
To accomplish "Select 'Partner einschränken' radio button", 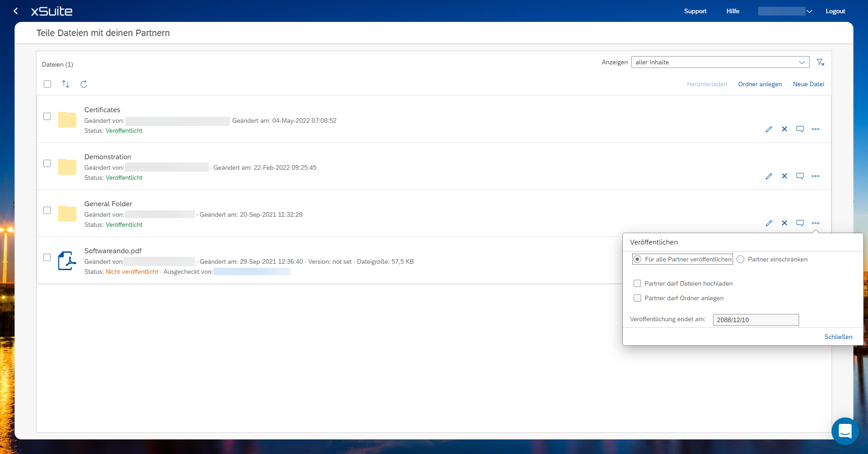I will tap(740, 259).
